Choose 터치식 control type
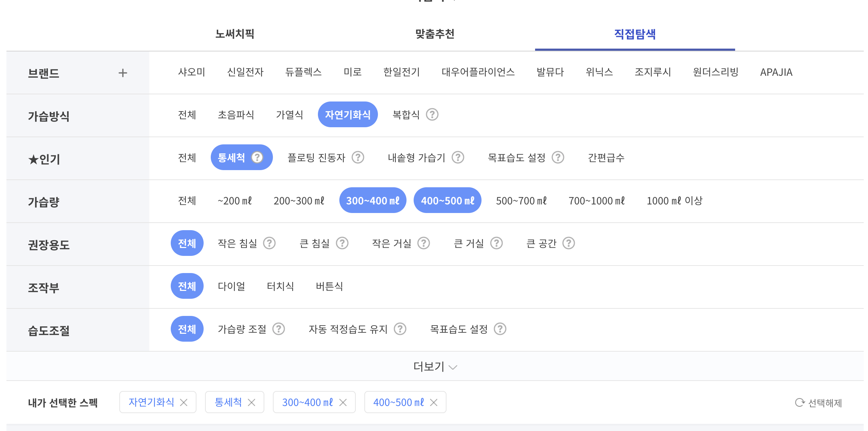 pyautogui.click(x=280, y=286)
